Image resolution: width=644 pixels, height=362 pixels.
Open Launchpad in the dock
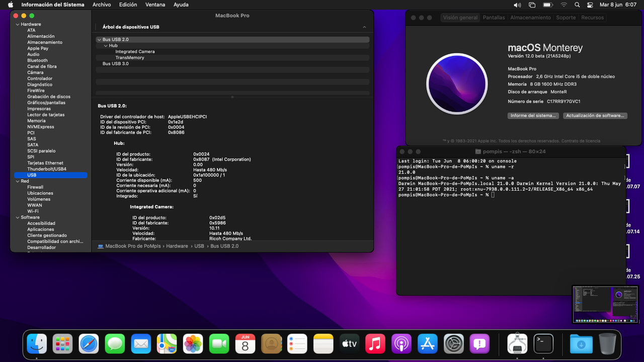pyautogui.click(x=63, y=344)
